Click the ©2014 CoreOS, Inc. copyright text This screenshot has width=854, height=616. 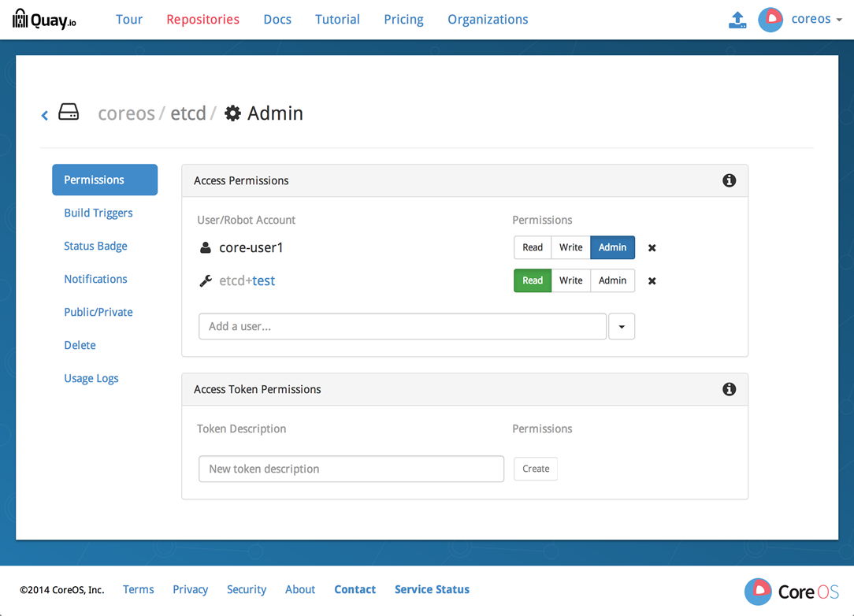click(x=61, y=590)
